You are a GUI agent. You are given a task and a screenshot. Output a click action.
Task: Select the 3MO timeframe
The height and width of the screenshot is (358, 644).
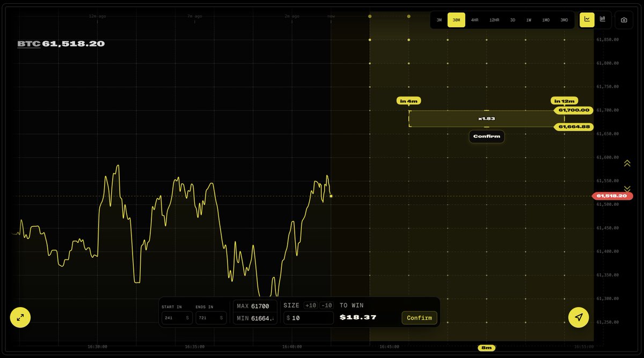pyautogui.click(x=564, y=20)
